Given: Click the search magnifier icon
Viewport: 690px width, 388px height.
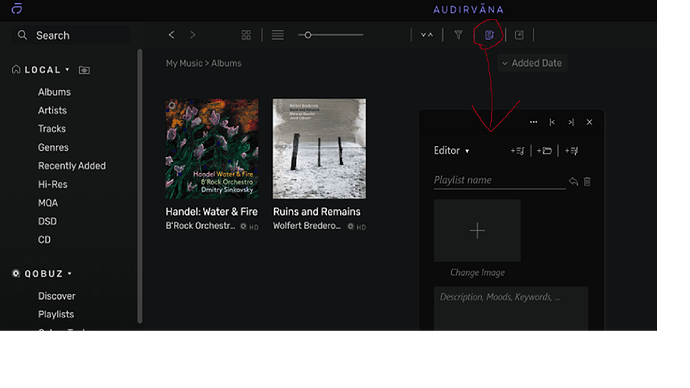Looking at the screenshot, I should (x=22, y=35).
